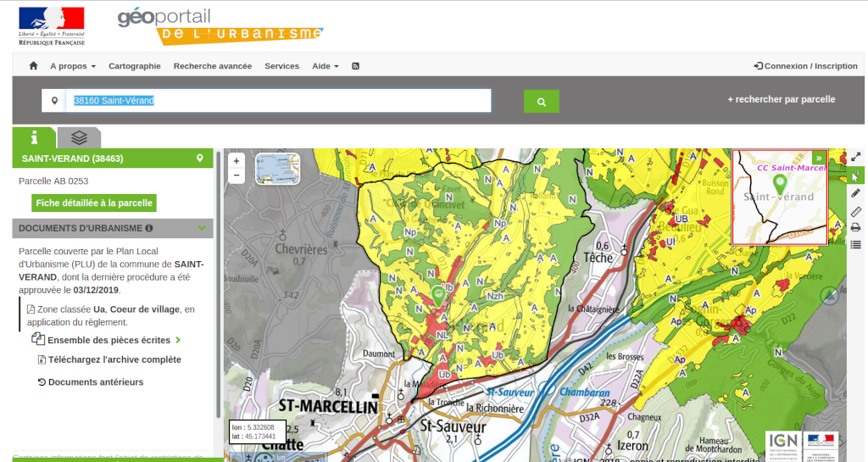Click the IGN logo on the map

coord(784,446)
